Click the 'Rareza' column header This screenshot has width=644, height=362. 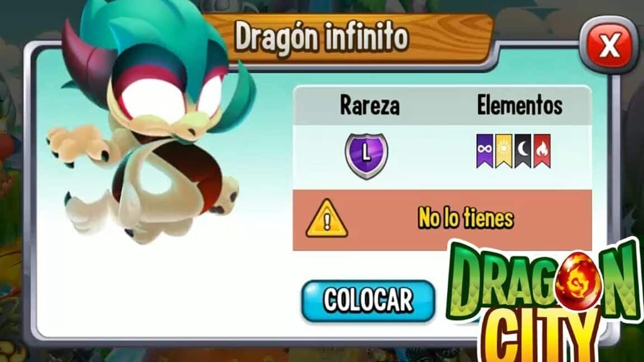click(x=370, y=106)
